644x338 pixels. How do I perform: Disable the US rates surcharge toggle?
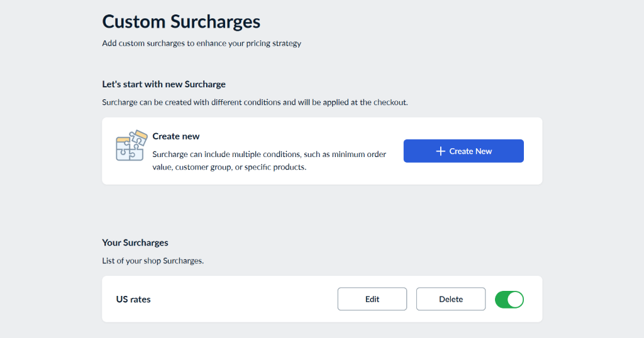509,300
